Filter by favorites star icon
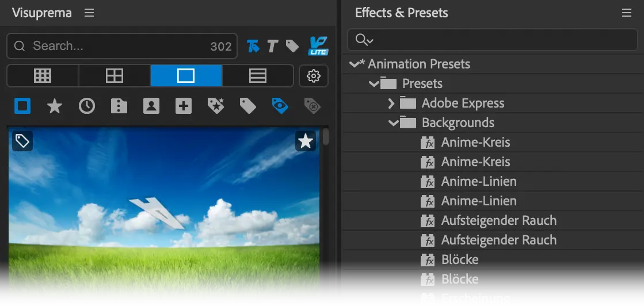 (x=55, y=106)
